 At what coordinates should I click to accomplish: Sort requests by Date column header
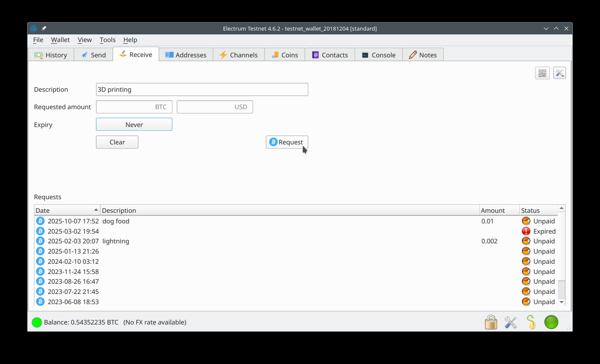pyautogui.click(x=67, y=211)
